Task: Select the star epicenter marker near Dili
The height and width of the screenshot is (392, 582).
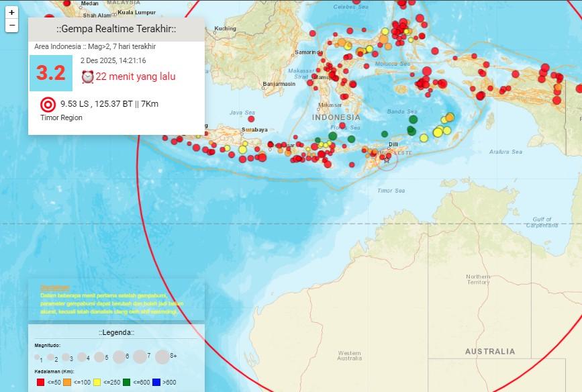Action: (x=387, y=160)
